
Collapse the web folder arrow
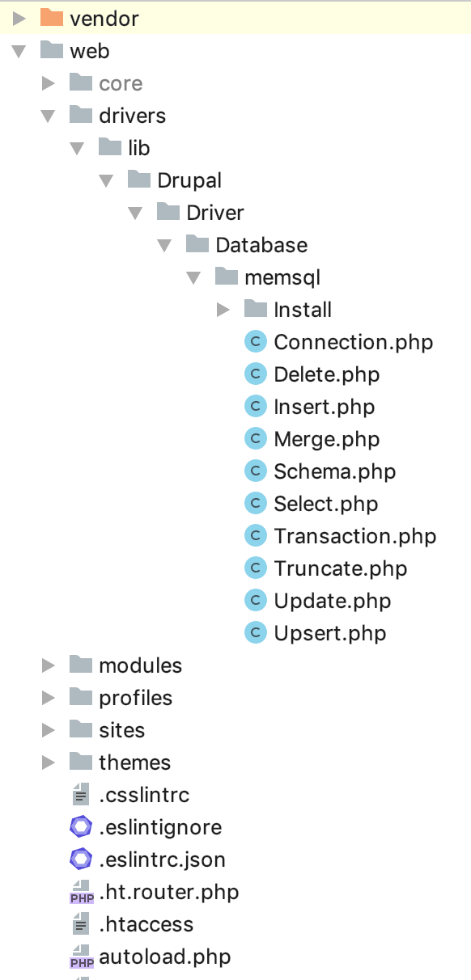point(19,51)
